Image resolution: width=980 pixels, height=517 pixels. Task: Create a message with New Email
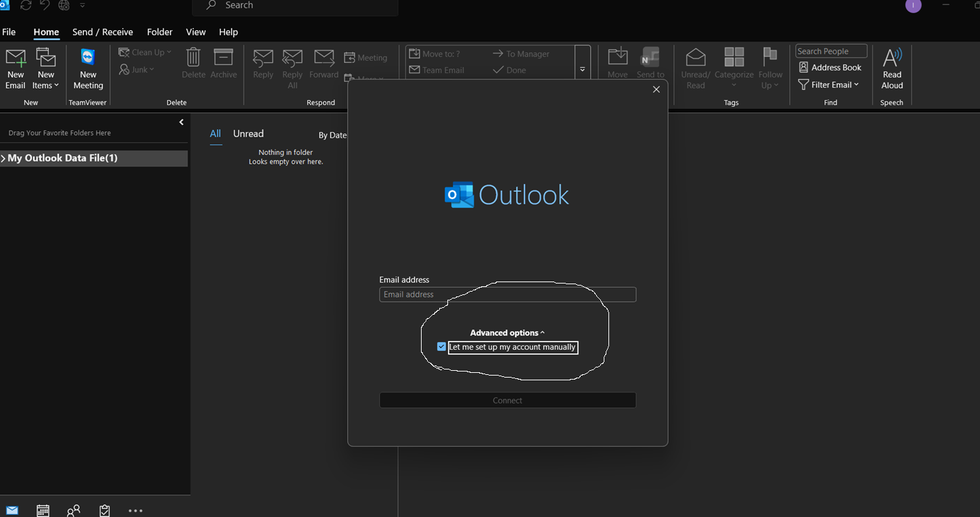coord(16,68)
